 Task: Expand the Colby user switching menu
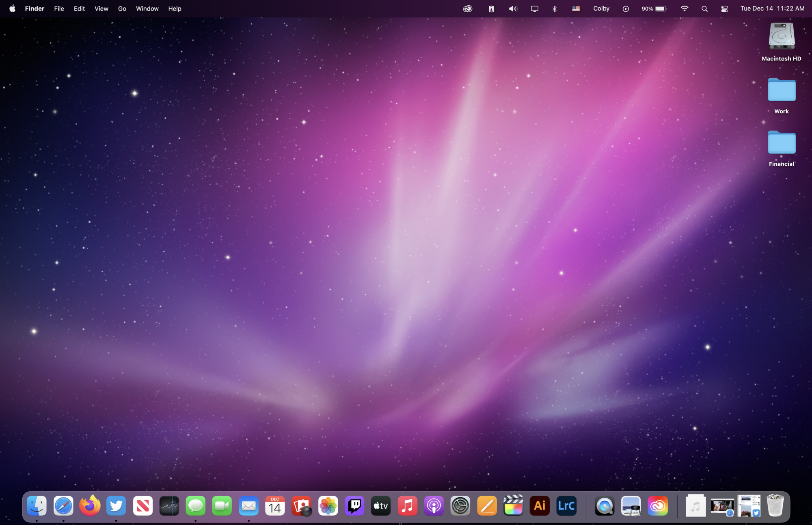coord(601,9)
